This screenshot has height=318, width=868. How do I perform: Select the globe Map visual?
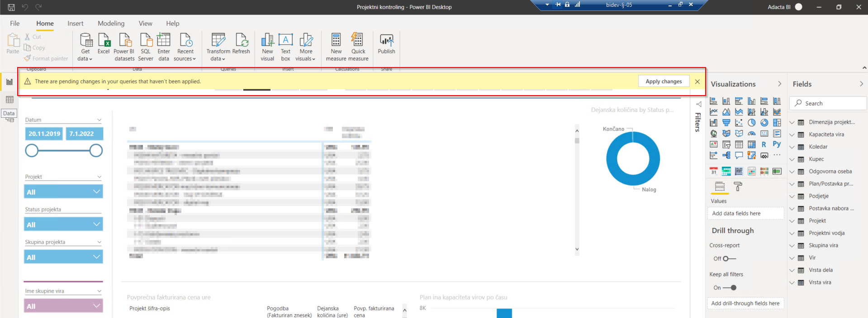pyautogui.click(x=713, y=134)
